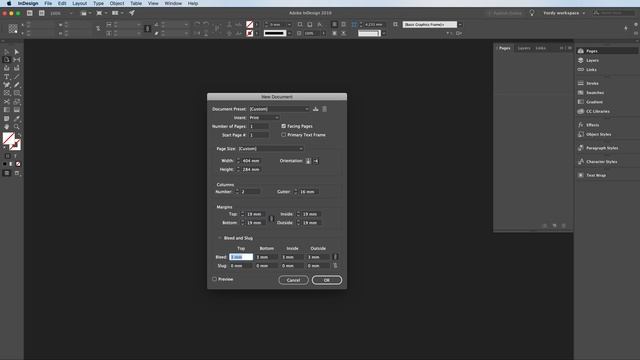Open the Pages panel from the dock
Image resolution: width=640 pixels, height=360 pixels.
[607, 51]
